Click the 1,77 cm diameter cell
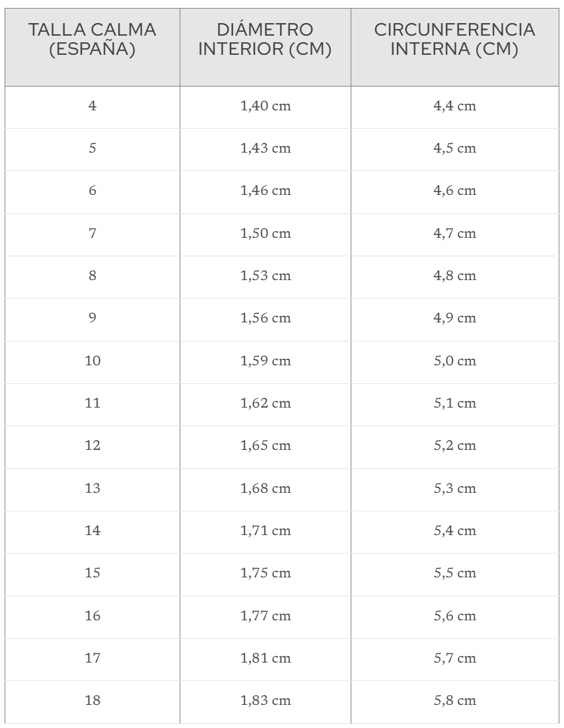Viewport: 564px width, 728px height. coord(265,616)
